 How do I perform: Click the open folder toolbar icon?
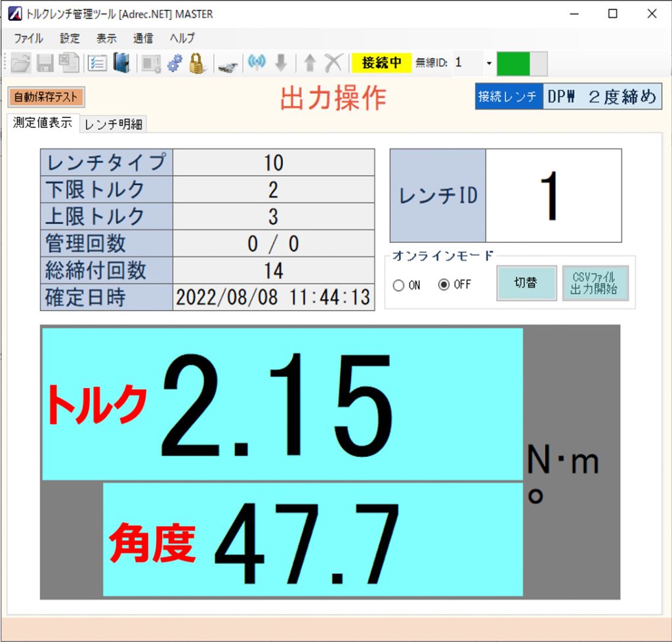(21, 63)
